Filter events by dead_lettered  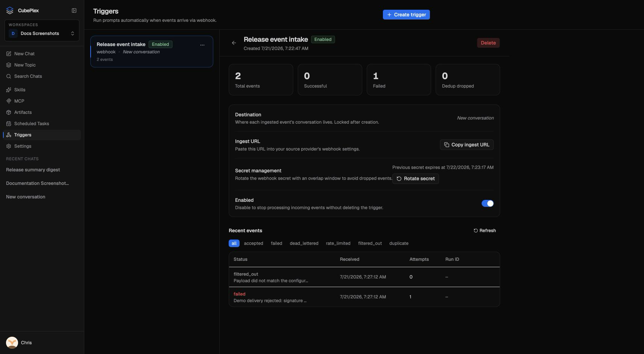point(304,244)
